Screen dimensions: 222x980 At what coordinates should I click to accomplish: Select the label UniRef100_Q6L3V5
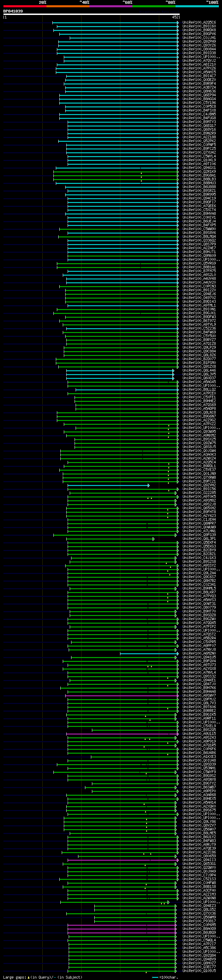click(x=199, y=374)
